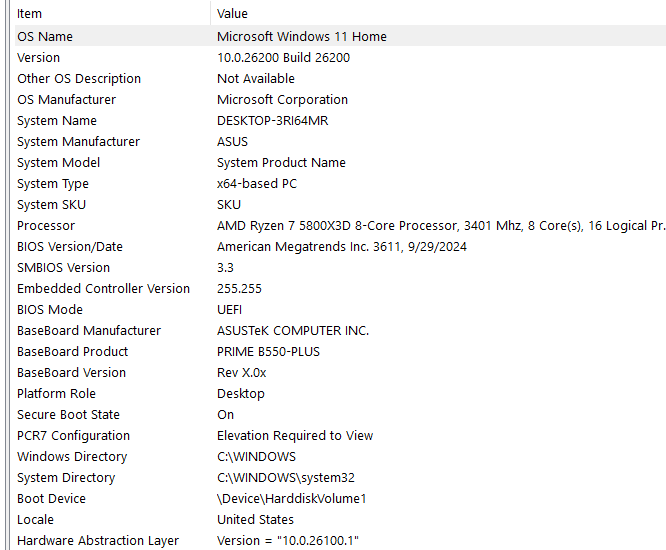Image resolution: width=666 pixels, height=550 pixels.
Task: Select Secure Boot State row label
Action: click(x=68, y=415)
